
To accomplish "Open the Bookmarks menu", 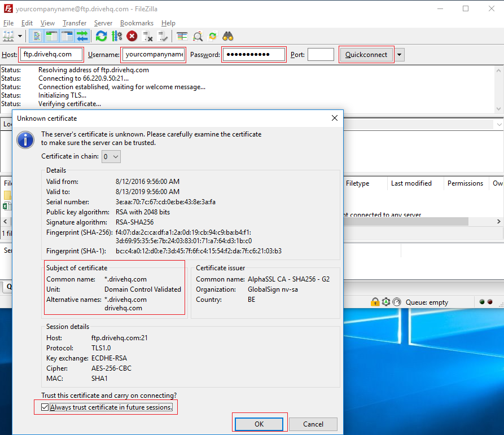I will pyautogui.click(x=137, y=23).
